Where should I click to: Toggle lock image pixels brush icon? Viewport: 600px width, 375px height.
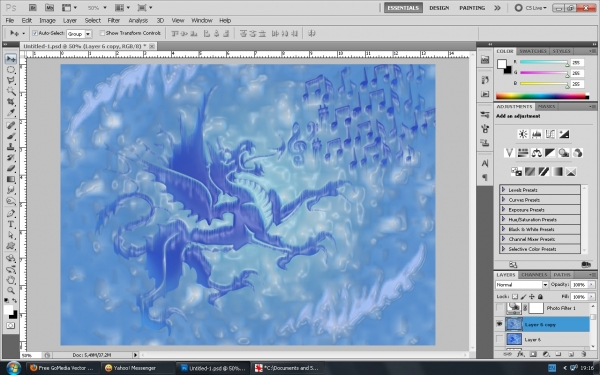click(x=523, y=297)
